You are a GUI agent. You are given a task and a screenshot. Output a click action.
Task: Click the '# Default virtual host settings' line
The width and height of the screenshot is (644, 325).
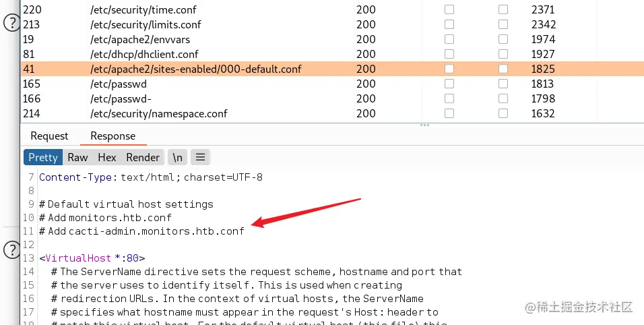click(x=126, y=204)
